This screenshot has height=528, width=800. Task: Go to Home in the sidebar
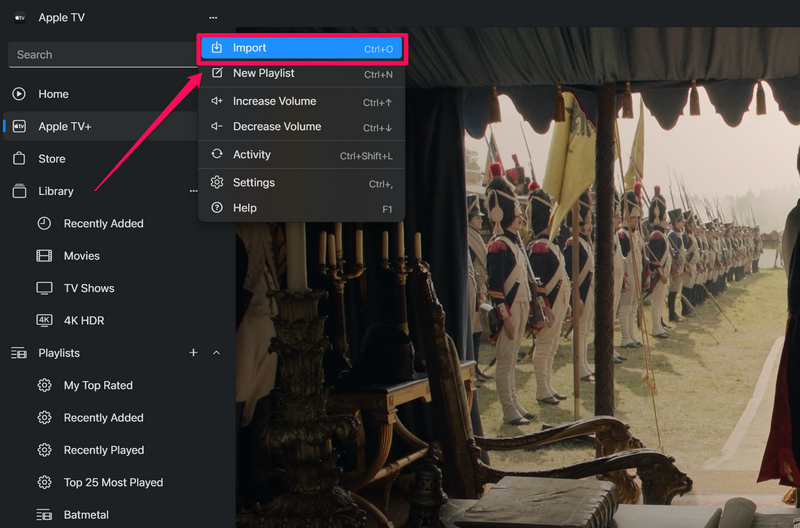click(53, 94)
